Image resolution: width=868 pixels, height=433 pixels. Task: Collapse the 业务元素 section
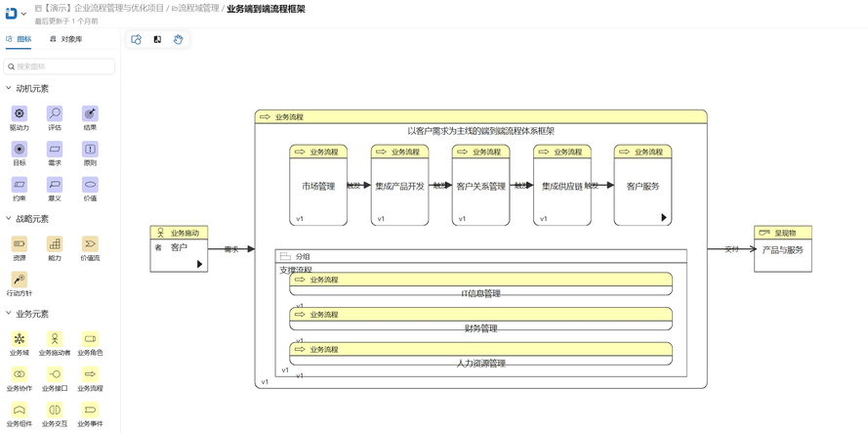9,314
